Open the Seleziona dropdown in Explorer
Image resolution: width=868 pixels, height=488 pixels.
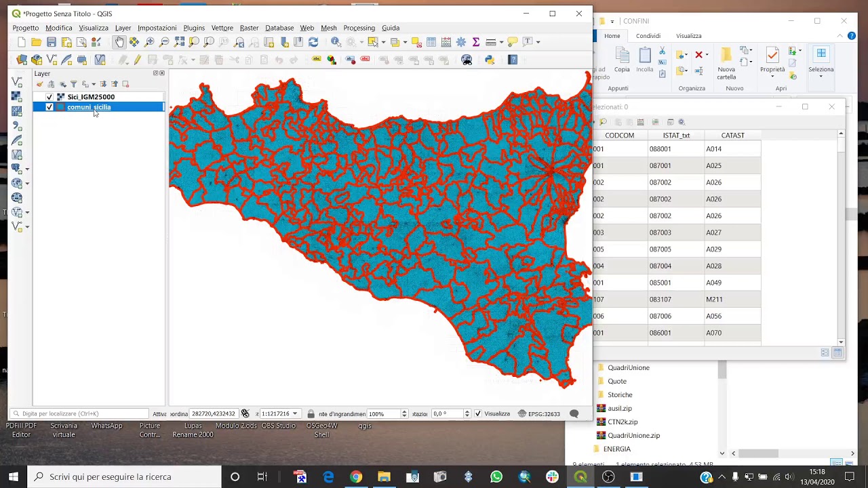click(821, 62)
